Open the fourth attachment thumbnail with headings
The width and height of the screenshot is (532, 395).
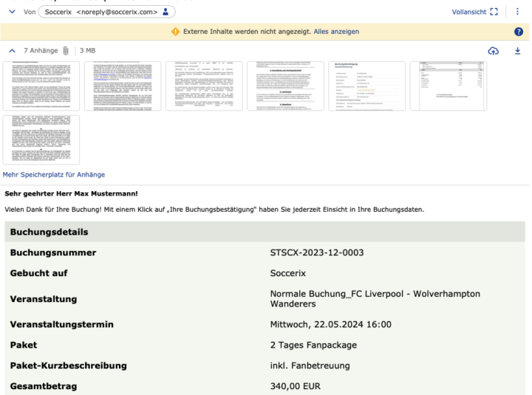pos(286,86)
